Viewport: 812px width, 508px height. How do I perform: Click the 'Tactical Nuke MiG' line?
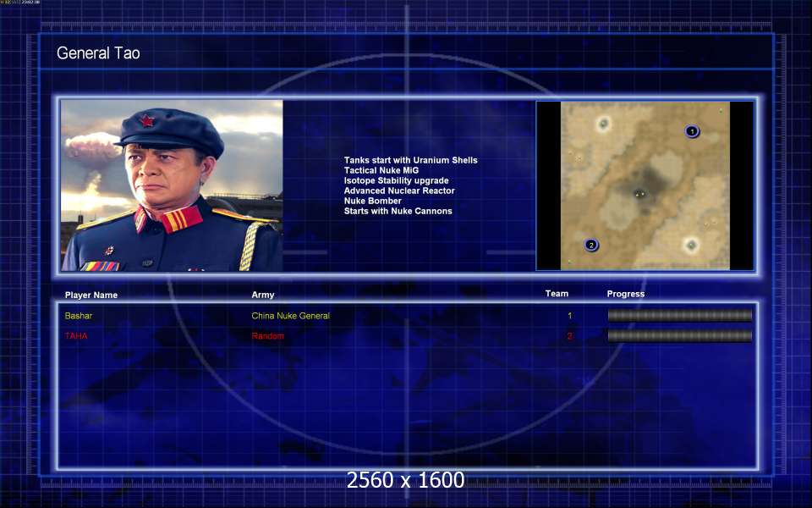click(x=381, y=170)
